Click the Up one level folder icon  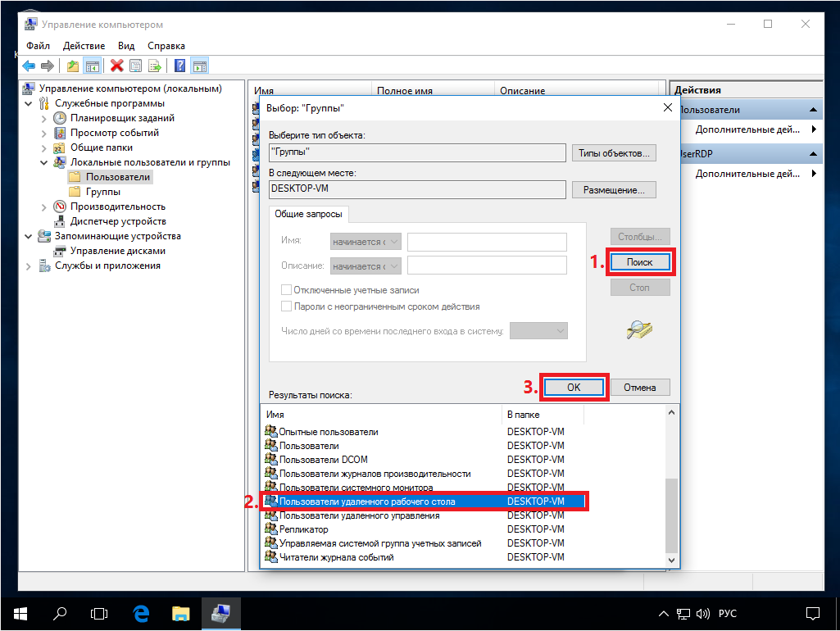[74, 66]
